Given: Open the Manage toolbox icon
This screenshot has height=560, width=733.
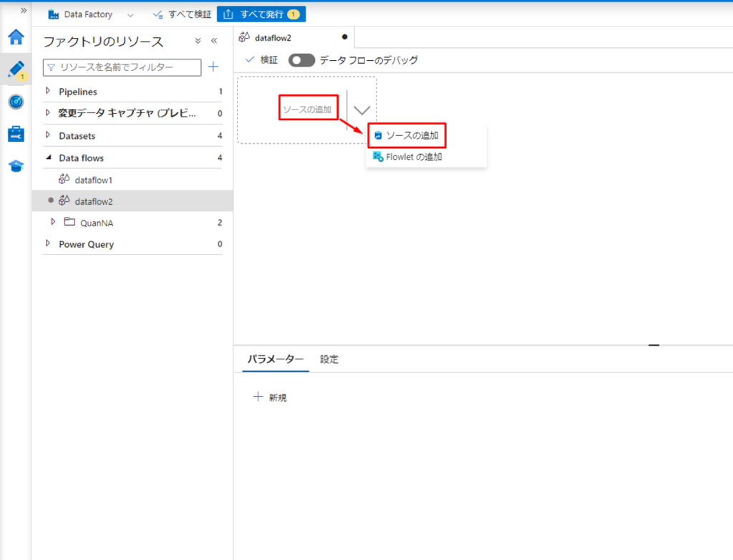Looking at the screenshot, I should [x=16, y=134].
